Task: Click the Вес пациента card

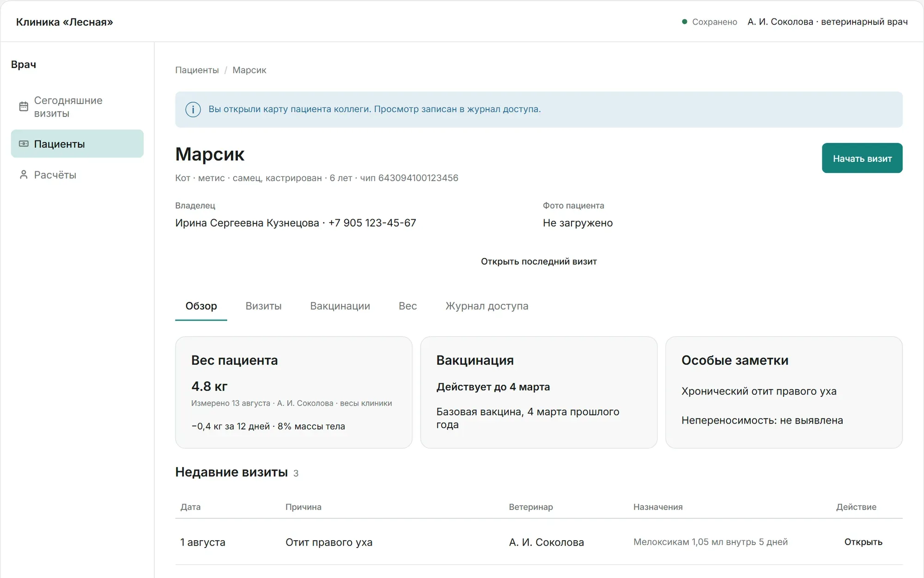Action: click(294, 392)
